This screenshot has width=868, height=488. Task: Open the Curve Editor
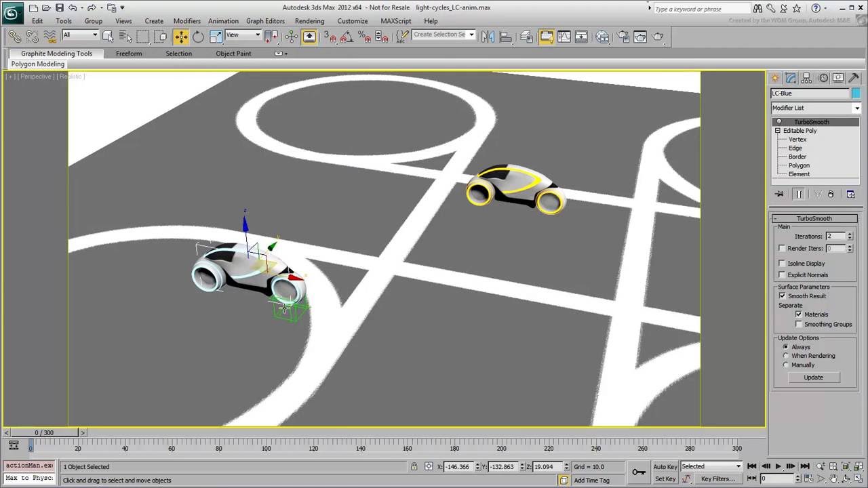point(564,37)
